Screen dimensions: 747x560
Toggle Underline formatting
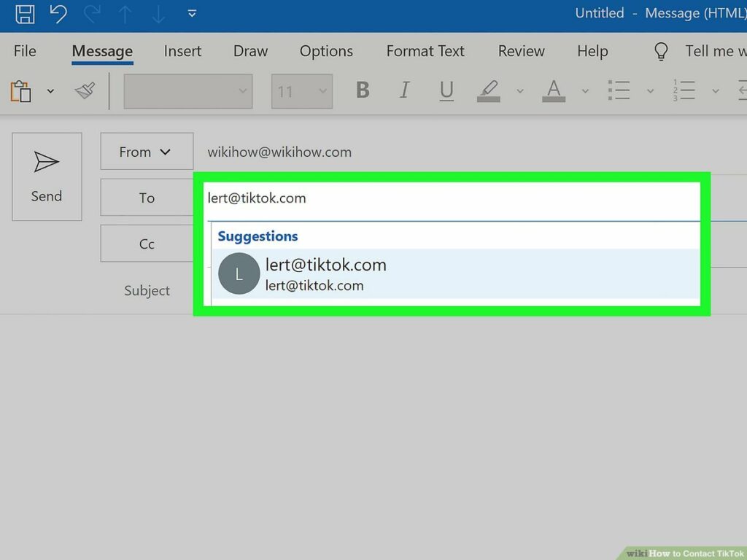pyautogui.click(x=446, y=91)
